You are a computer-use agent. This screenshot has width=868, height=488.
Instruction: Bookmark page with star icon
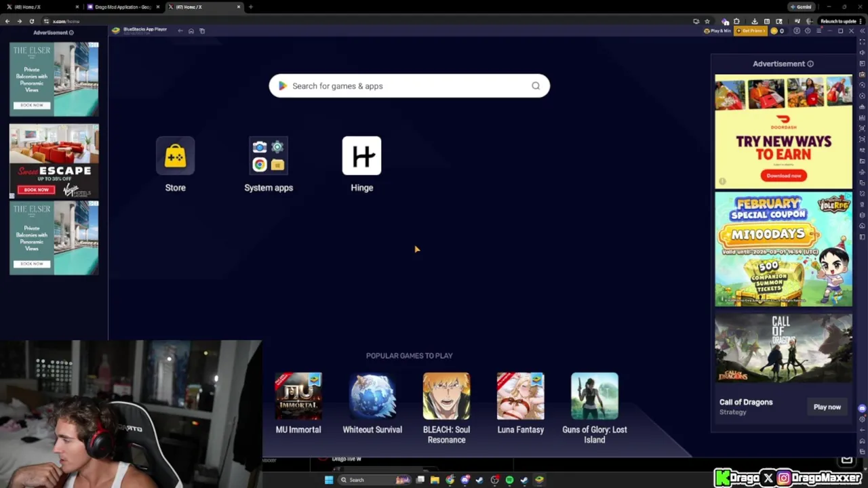click(707, 21)
